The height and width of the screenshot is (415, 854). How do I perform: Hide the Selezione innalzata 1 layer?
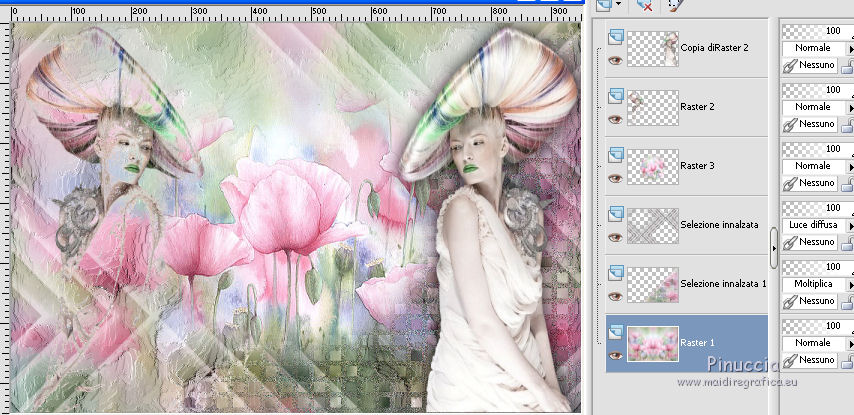[615, 296]
